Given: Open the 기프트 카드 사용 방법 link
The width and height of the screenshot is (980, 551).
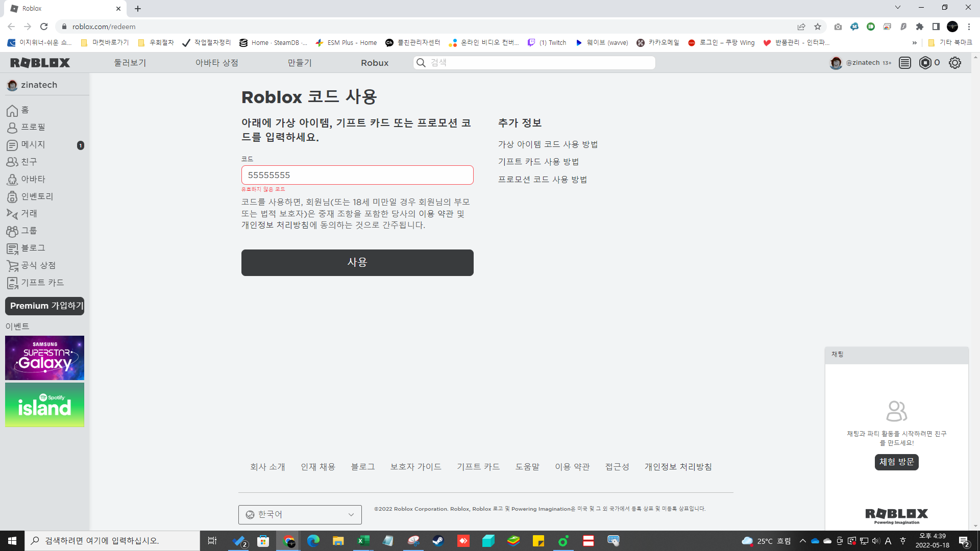Looking at the screenshot, I should point(538,162).
